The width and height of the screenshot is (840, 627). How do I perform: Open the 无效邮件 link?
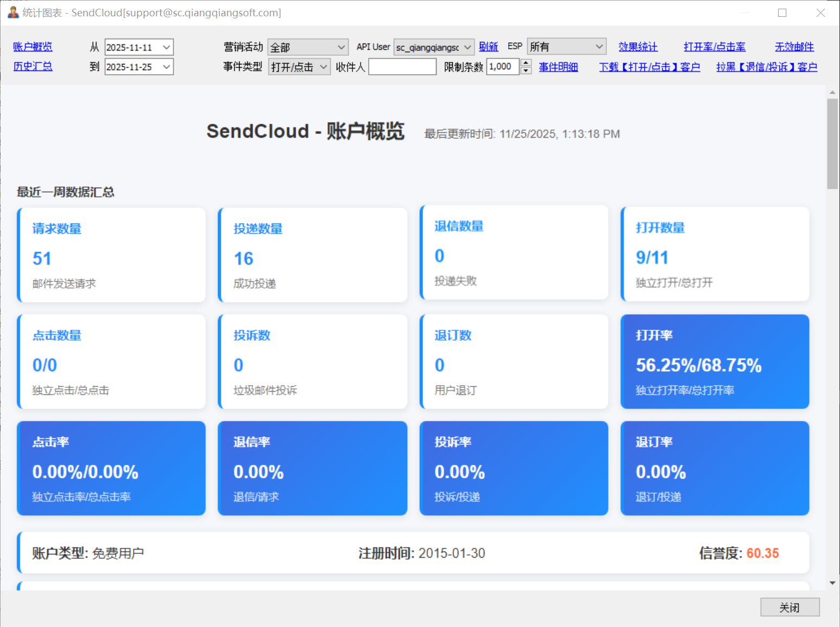pyautogui.click(x=794, y=47)
